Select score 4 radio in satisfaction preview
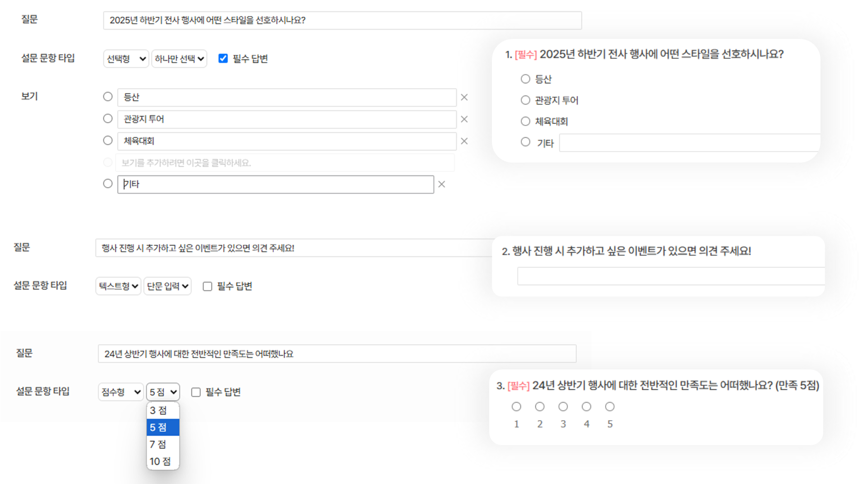The image size is (868, 484). (x=587, y=407)
